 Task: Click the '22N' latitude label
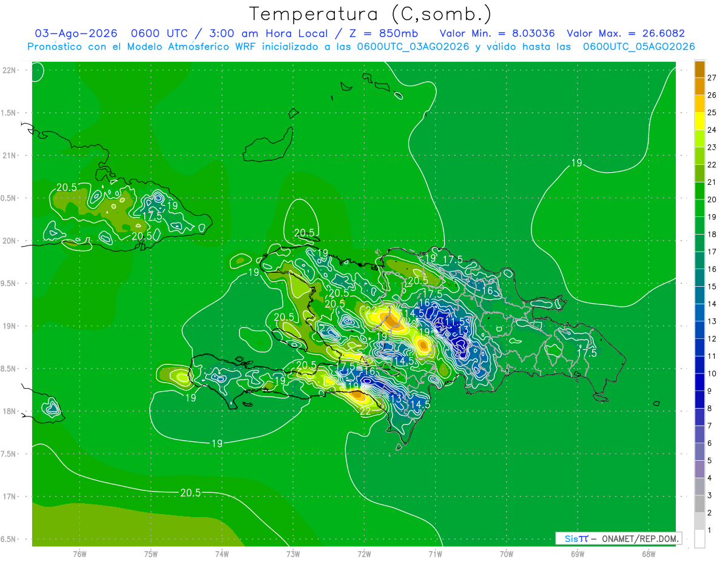pyautogui.click(x=9, y=70)
